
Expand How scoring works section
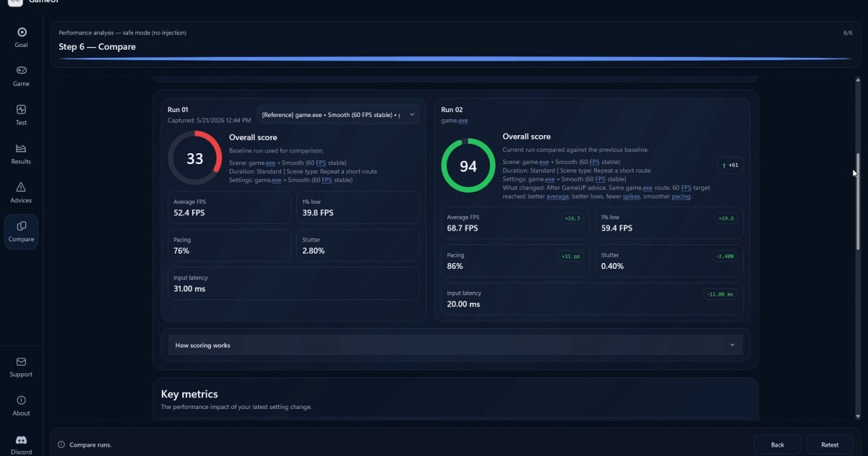pyautogui.click(x=455, y=345)
